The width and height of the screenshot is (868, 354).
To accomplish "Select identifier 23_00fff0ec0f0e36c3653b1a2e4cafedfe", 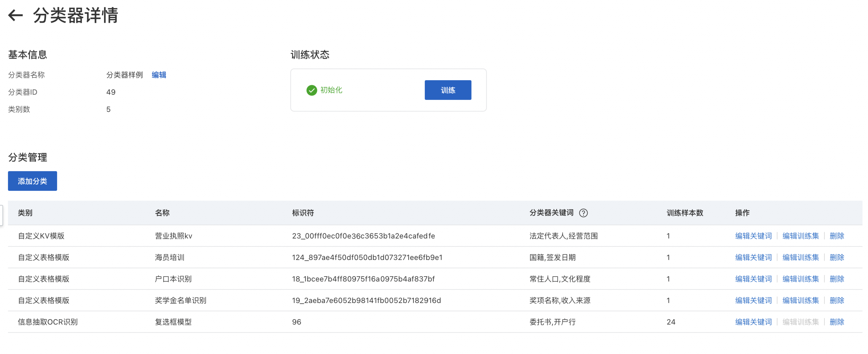I will [364, 236].
